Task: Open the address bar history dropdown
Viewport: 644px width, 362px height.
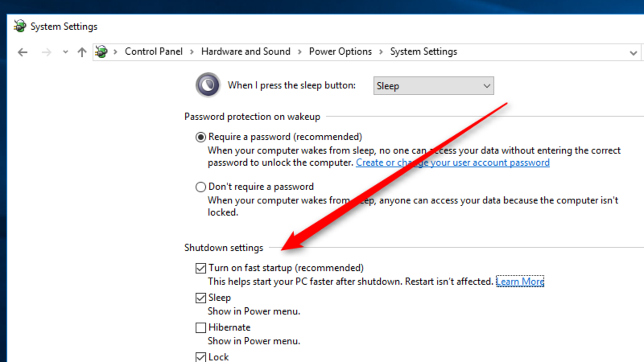Action: click(x=633, y=52)
